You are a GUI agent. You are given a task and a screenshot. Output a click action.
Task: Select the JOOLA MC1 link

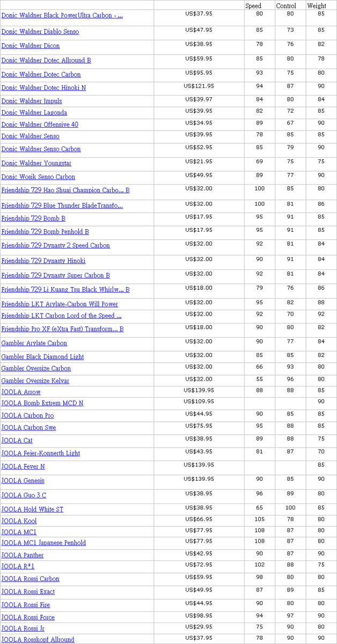[x=19, y=532]
